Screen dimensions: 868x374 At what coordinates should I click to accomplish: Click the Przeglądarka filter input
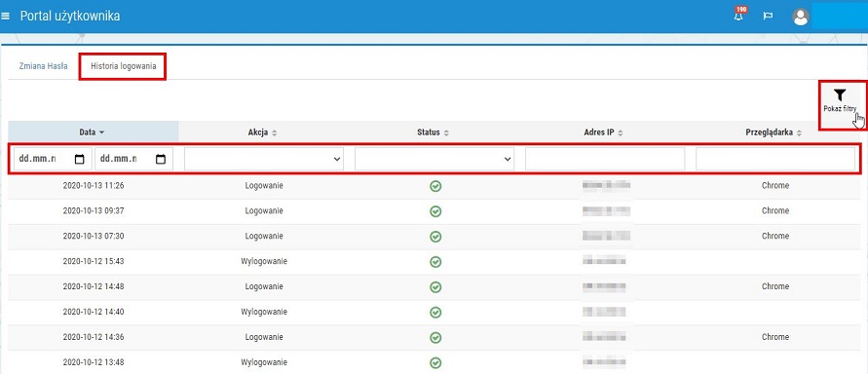(x=775, y=159)
